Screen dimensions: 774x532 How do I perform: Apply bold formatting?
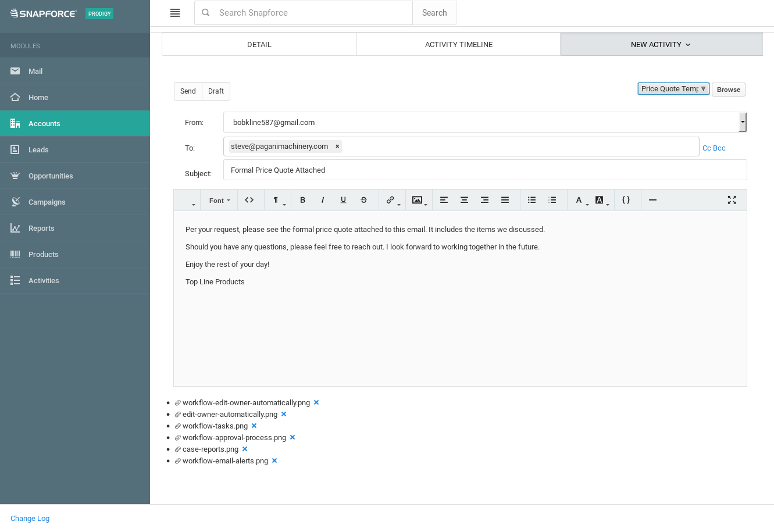pyautogui.click(x=302, y=200)
